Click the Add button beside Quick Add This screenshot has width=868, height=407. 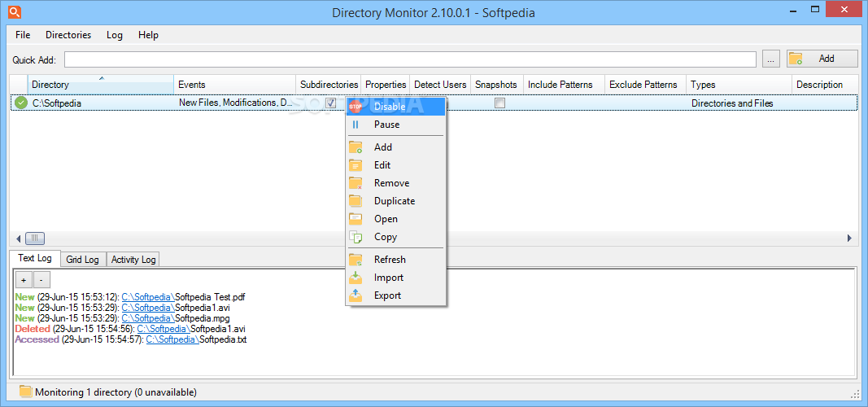(x=822, y=59)
